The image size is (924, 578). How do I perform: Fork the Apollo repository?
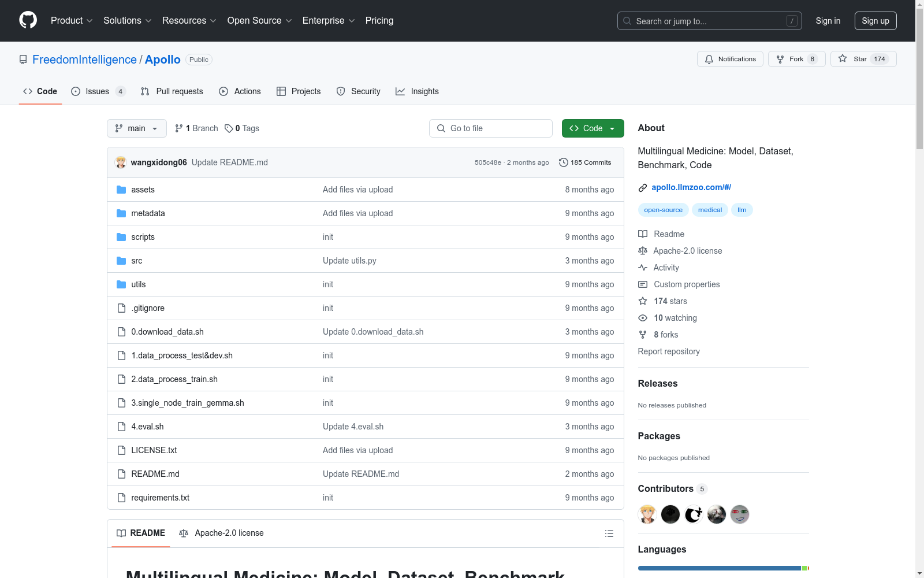pos(796,59)
